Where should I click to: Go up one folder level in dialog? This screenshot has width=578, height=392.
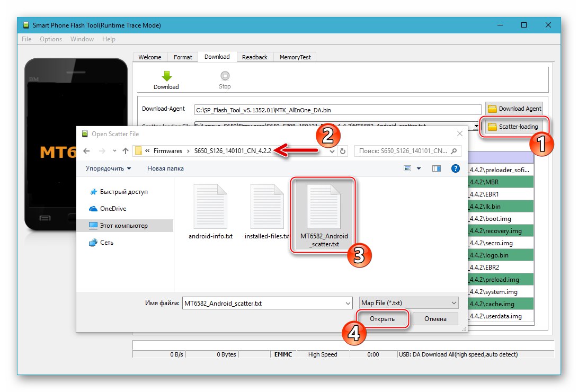click(126, 151)
